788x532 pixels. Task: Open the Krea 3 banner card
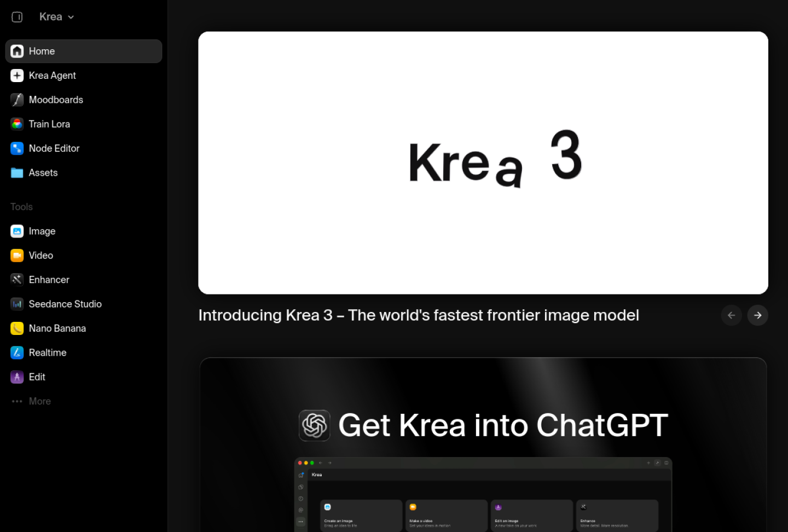click(483, 163)
